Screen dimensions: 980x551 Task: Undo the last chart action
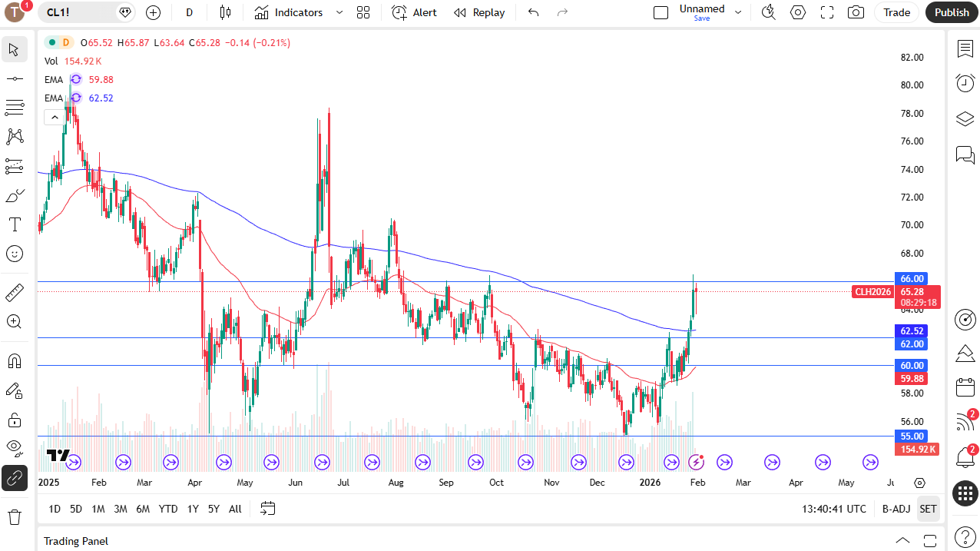coord(534,12)
